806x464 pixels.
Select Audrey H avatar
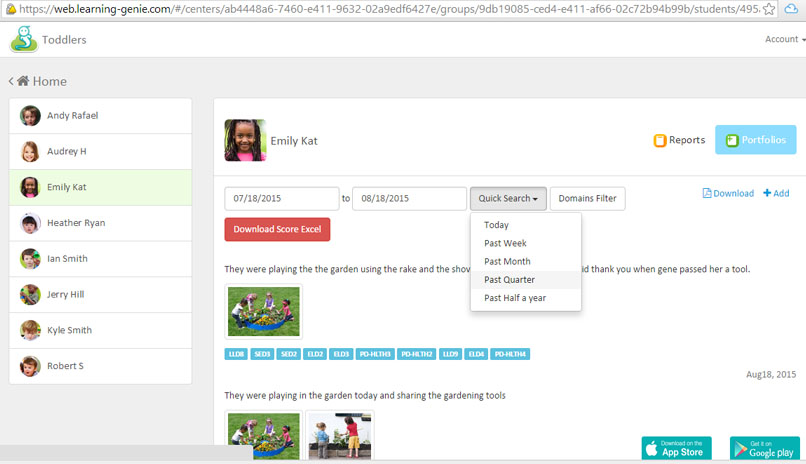[30, 152]
